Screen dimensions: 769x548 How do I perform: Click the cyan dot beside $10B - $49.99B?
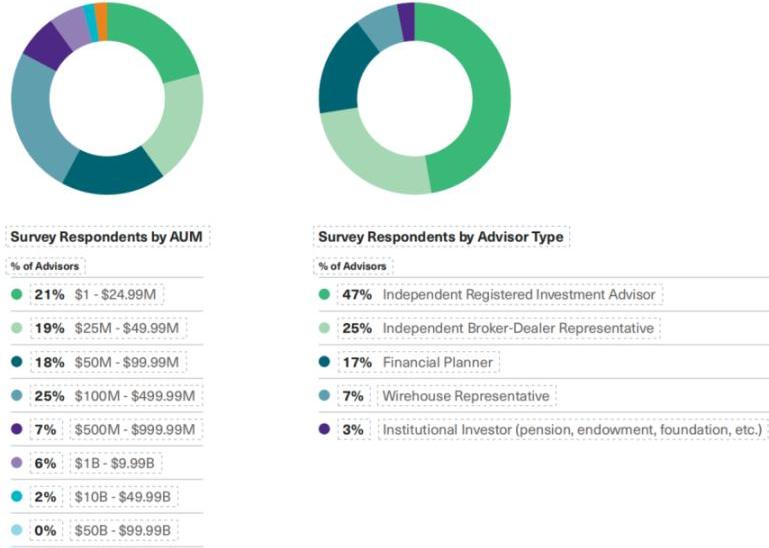coord(16,497)
